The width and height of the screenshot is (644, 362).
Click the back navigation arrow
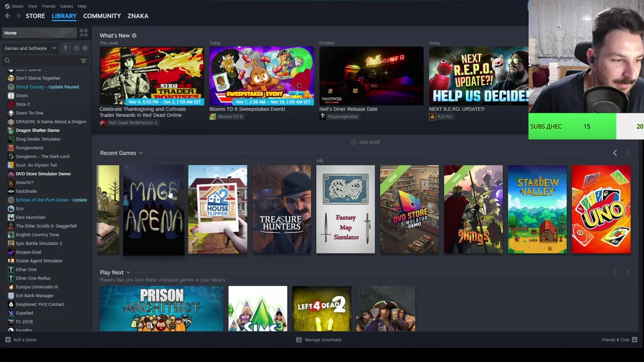(8, 16)
